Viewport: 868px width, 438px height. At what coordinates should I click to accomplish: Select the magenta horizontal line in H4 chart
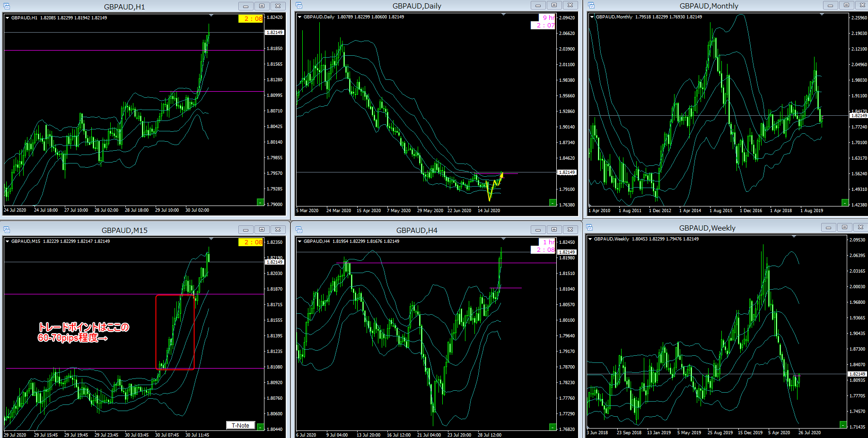(426, 263)
